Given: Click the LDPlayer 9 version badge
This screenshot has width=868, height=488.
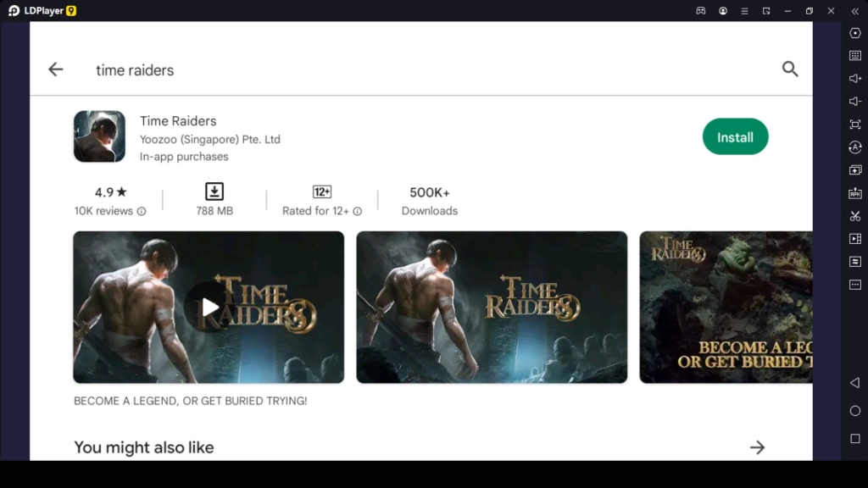Looking at the screenshot, I should (71, 10).
